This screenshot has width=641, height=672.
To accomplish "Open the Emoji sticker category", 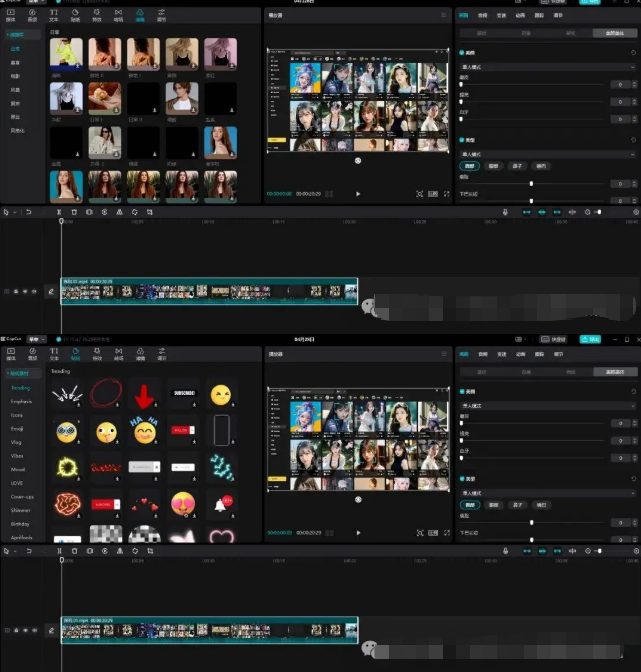I will pyautogui.click(x=19, y=427).
